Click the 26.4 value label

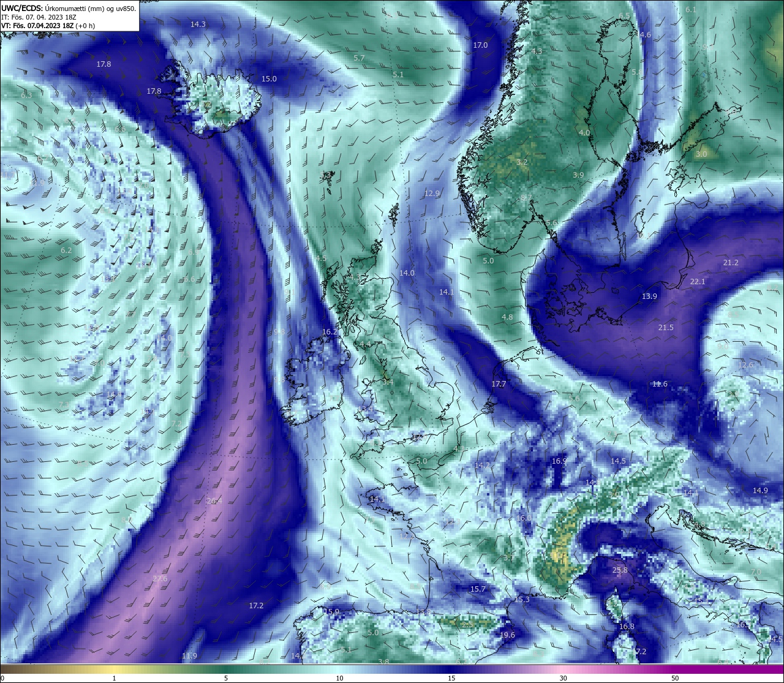(x=214, y=502)
